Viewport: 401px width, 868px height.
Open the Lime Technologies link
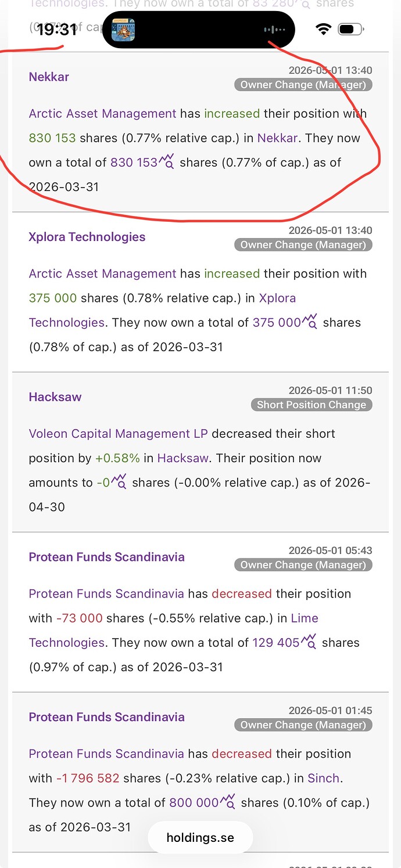click(174, 631)
